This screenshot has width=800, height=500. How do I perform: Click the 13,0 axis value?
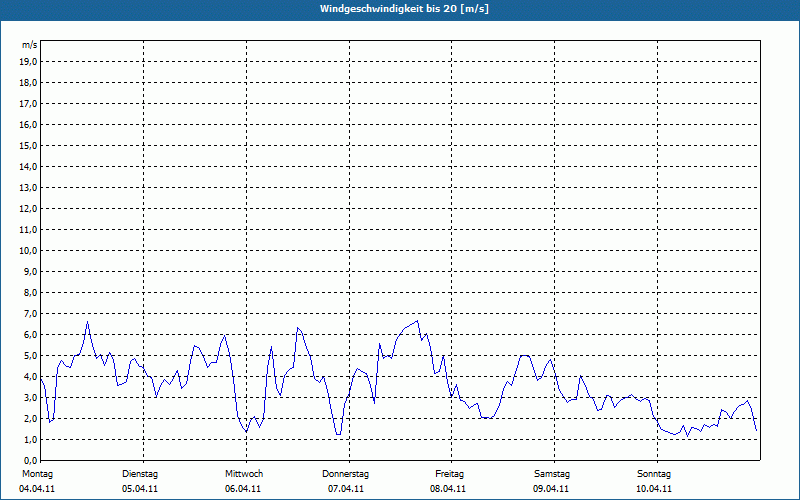tap(29, 188)
